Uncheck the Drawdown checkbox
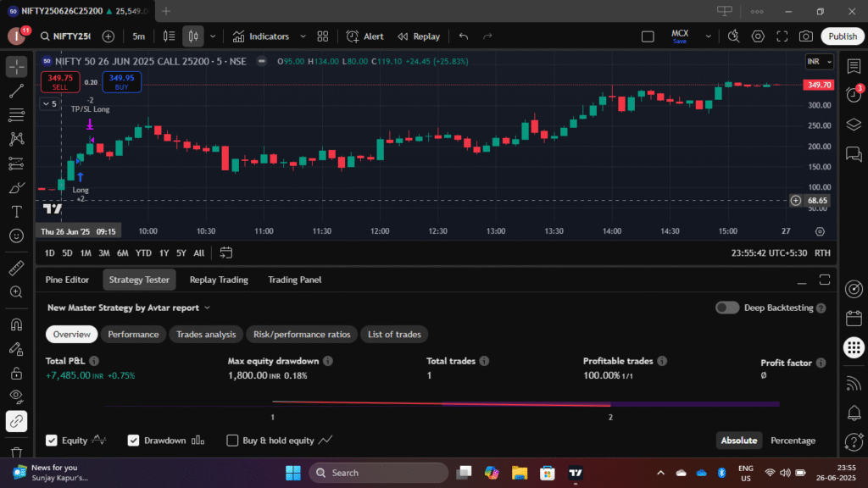This screenshot has width=868, height=488. pos(133,441)
